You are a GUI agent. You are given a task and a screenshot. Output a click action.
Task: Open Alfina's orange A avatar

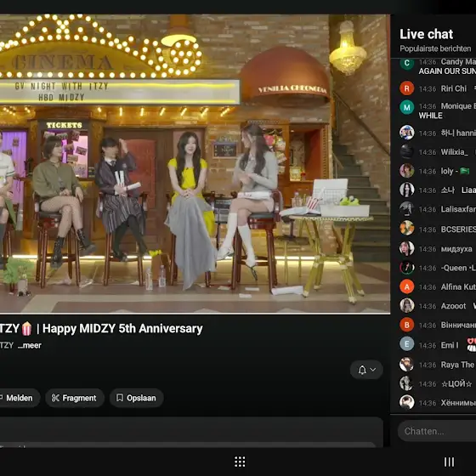click(x=407, y=287)
